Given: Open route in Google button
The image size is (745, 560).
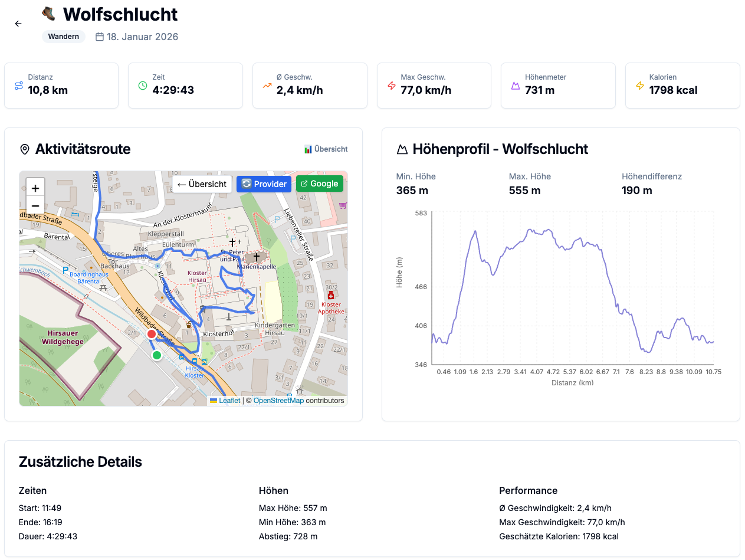Looking at the screenshot, I should click(319, 184).
